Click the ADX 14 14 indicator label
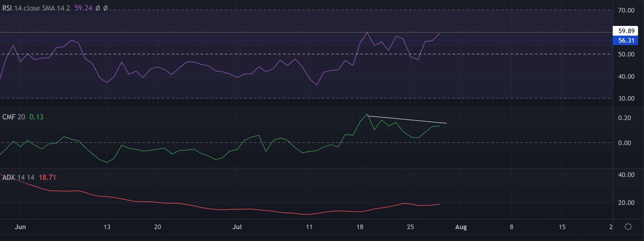This screenshot has height=241, width=644. point(18,177)
